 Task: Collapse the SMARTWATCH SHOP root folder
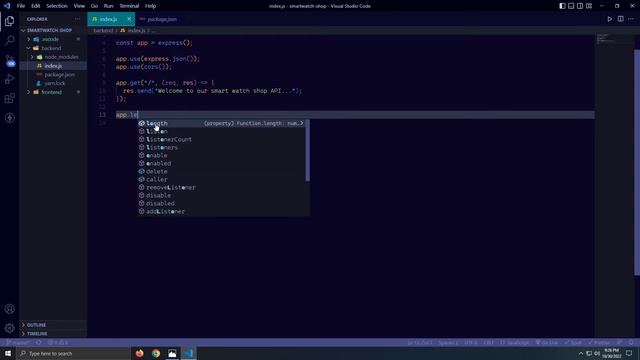[53, 30]
